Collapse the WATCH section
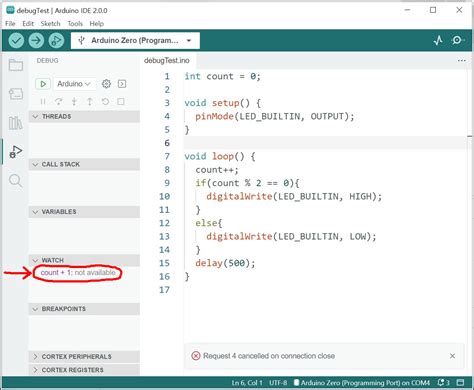The image size is (474, 390). click(84, 260)
